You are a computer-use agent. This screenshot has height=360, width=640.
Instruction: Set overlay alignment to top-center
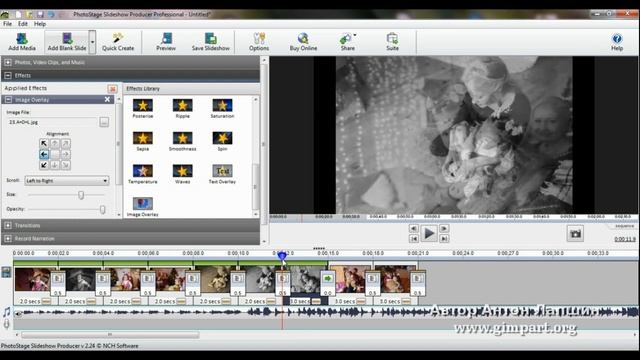click(54, 144)
